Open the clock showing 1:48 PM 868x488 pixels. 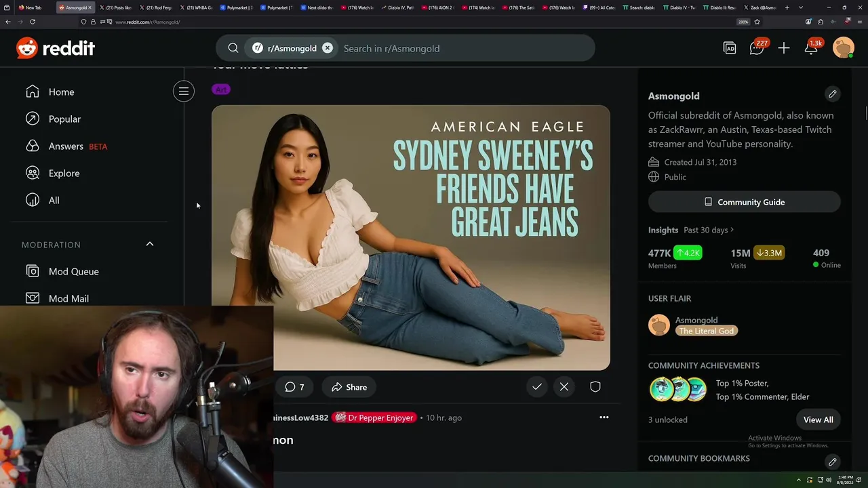pos(845,480)
